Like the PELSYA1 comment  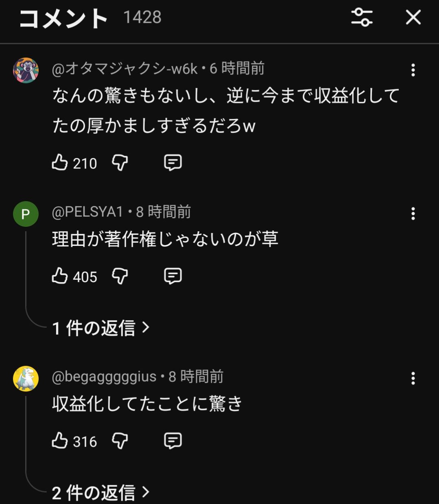pyautogui.click(x=60, y=276)
